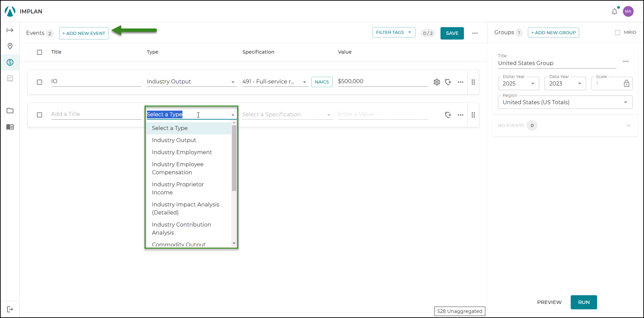The width and height of the screenshot is (644, 318).
Task: Grab the drag handle of untitled event
Action: [x=473, y=115]
